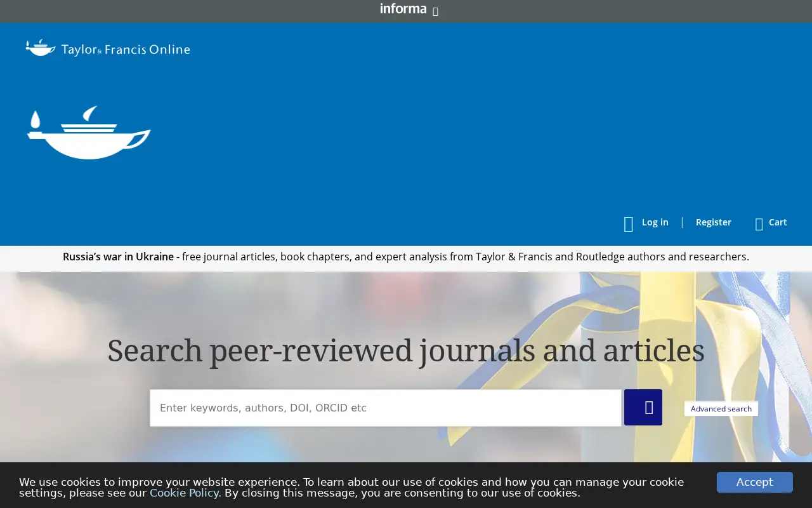The height and width of the screenshot is (508, 812).
Task: Click the Taylor & Francis Online logo
Action: click(108, 48)
